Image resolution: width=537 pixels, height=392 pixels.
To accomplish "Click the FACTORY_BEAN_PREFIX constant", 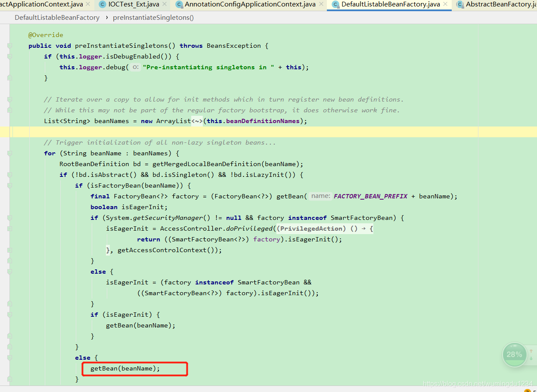I will click(370, 196).
